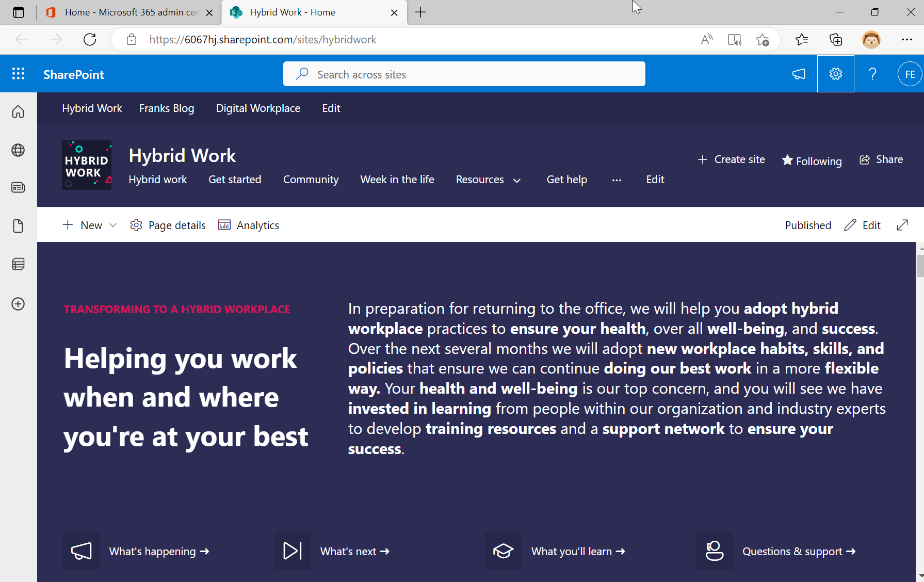Viewport: 924px width, 582px height.
Task: Open SharePoint settings gear
Action: point(835,73)
